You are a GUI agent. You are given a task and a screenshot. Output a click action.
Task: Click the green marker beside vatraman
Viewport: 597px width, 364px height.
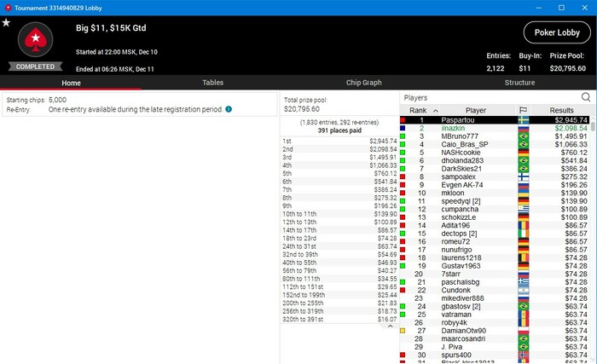pos(403,315)
